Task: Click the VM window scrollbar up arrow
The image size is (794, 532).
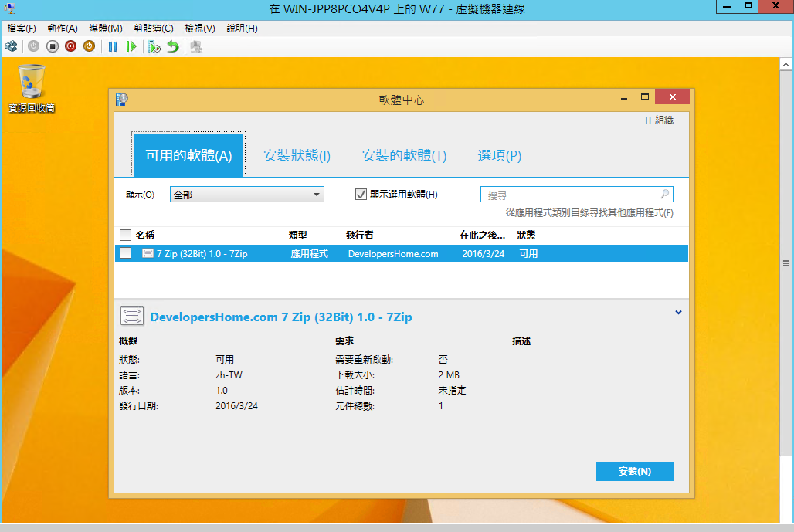Action: (x=786, y=64)
